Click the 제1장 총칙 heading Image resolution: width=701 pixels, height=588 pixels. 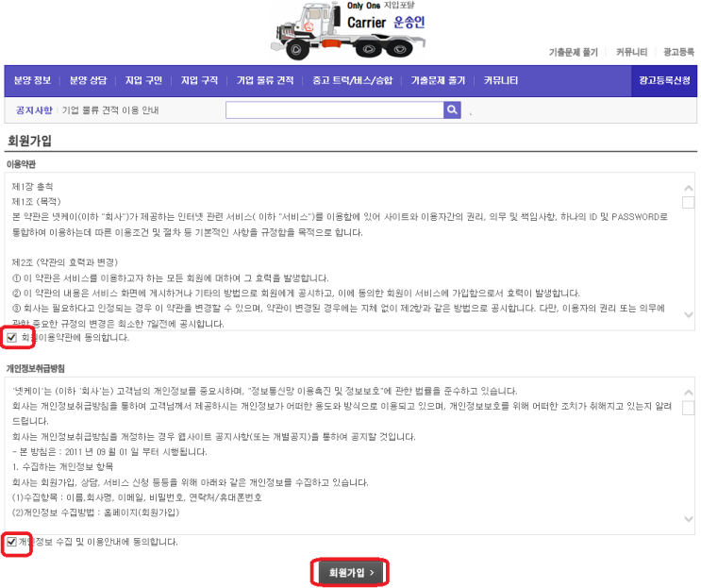click(x=32, y=187)
